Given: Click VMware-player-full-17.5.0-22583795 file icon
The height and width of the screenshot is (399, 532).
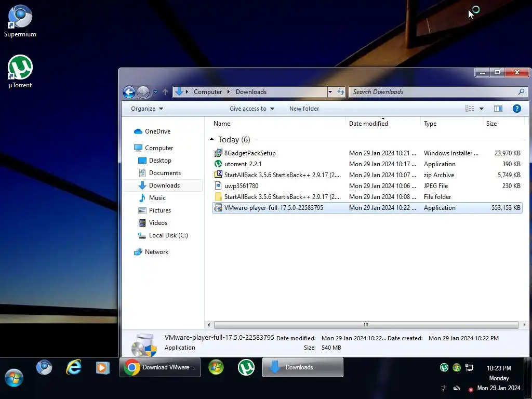Looking at the screenshot, I should point(218,208).
